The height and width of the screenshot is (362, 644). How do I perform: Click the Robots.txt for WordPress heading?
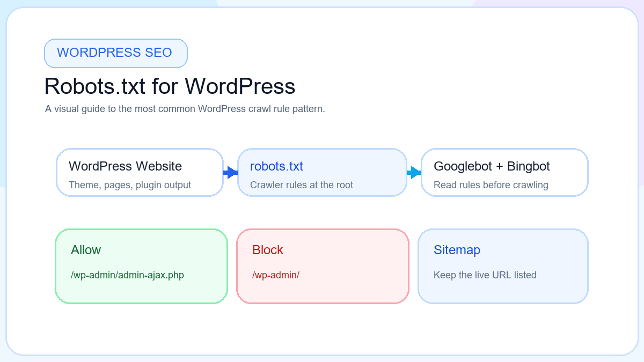(x=170, y=86)
